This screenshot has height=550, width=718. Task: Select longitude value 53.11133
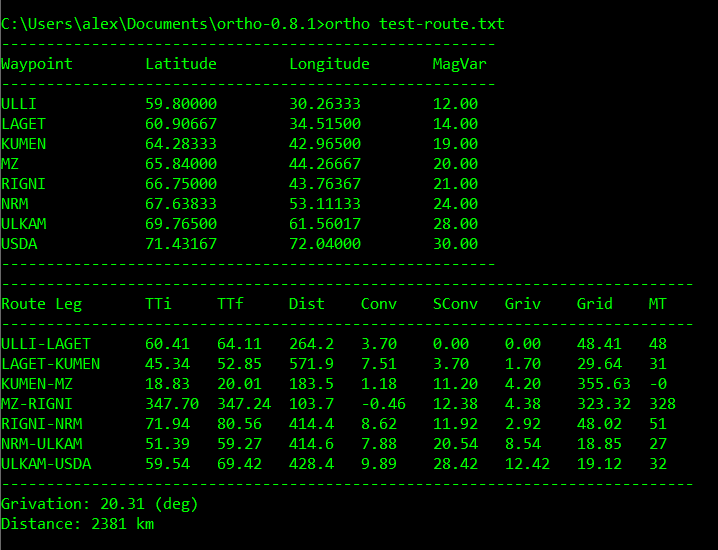[x=325, y=204]
